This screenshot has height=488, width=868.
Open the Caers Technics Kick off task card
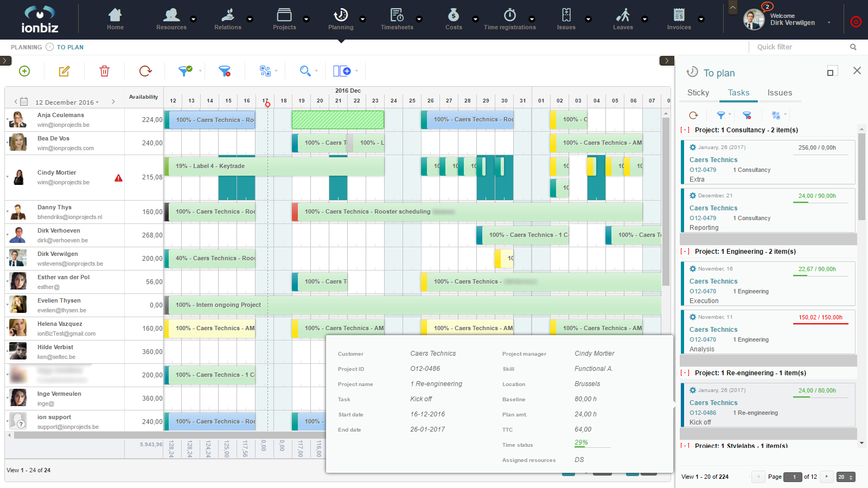click(x=768, y=405)
